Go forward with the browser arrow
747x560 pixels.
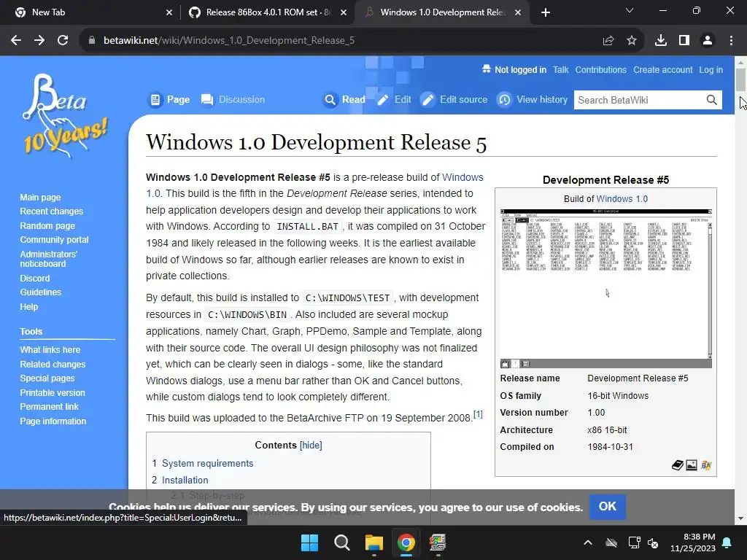click(39, 41)
